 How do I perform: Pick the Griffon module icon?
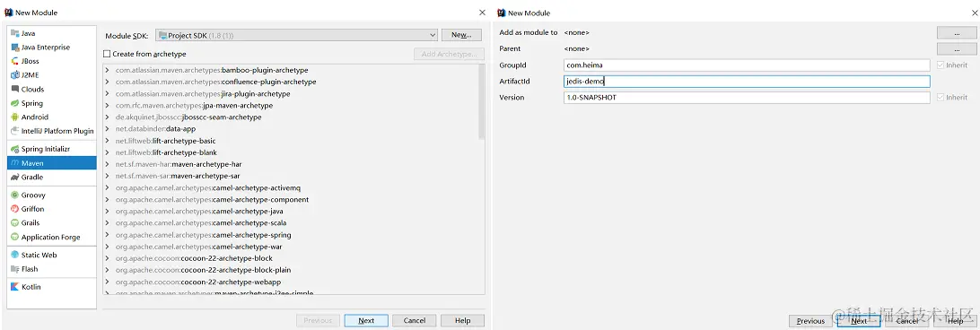(15, 209)
